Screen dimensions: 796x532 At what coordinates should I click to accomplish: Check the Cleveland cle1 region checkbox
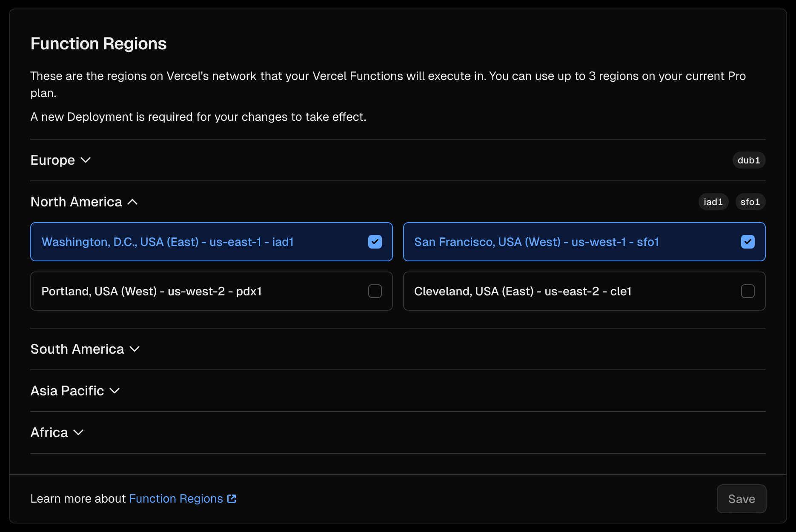[747, 291]
